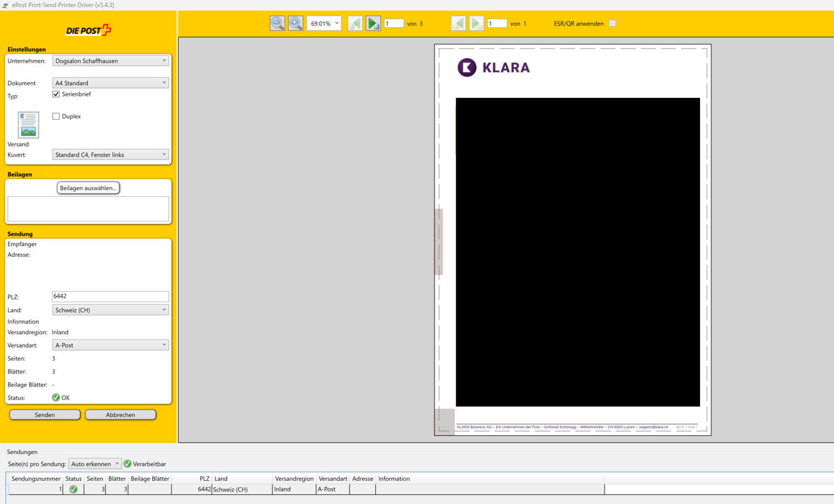Go to previous Sendung arrow
Screen dimensions: 834x504
458,23
